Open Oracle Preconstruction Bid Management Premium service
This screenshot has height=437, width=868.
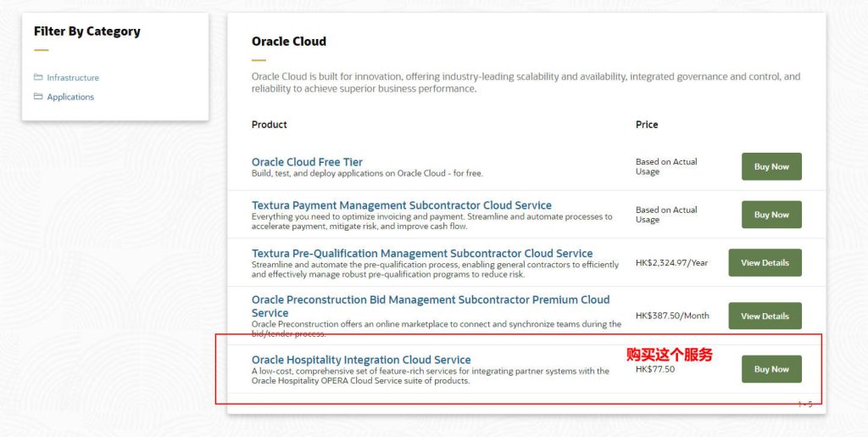click(x=431, y=306)
